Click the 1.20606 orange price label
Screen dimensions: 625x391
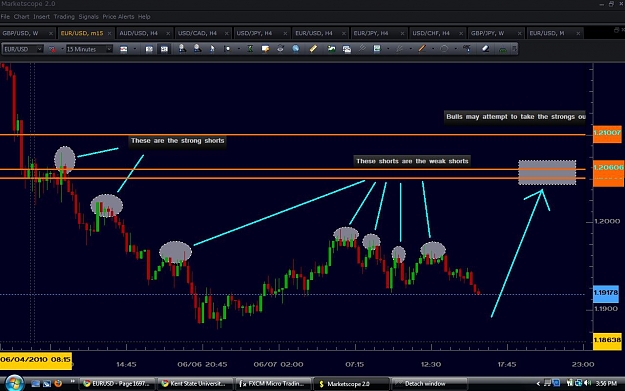(608, 168)
